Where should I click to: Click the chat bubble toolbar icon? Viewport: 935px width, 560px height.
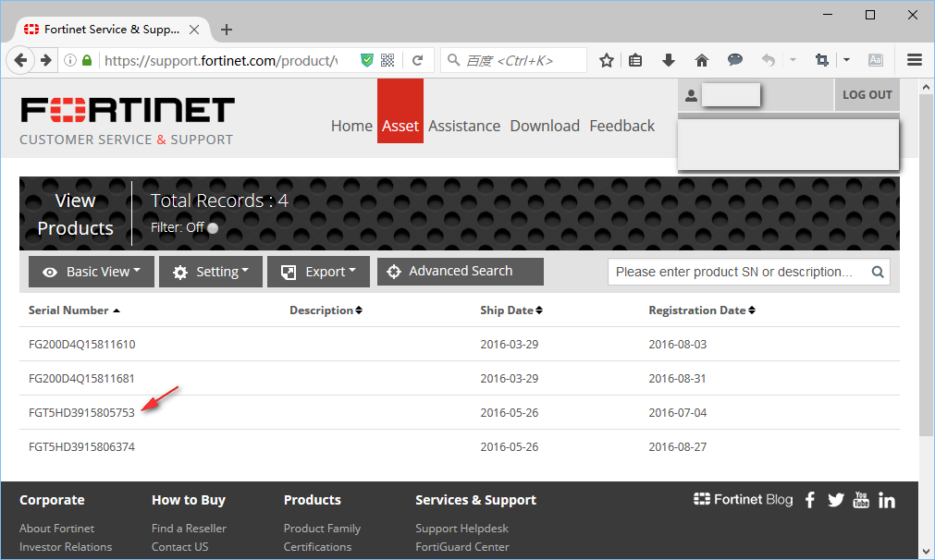click(735, 59)
